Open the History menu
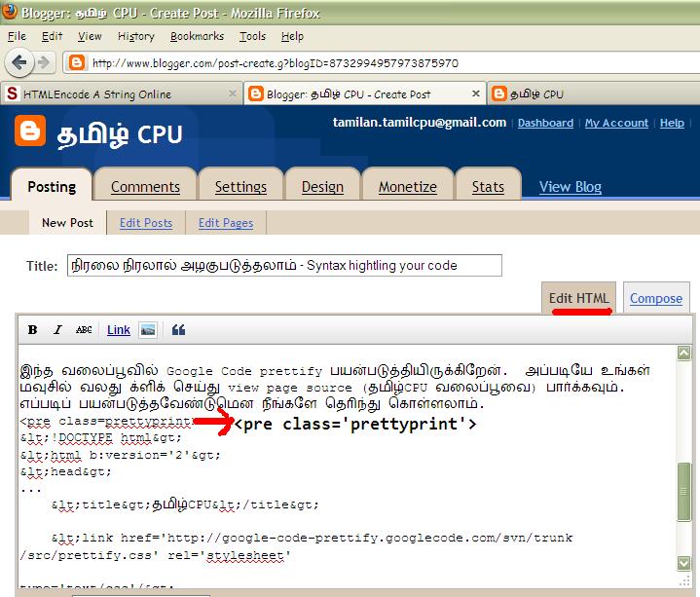 [135, 36]
